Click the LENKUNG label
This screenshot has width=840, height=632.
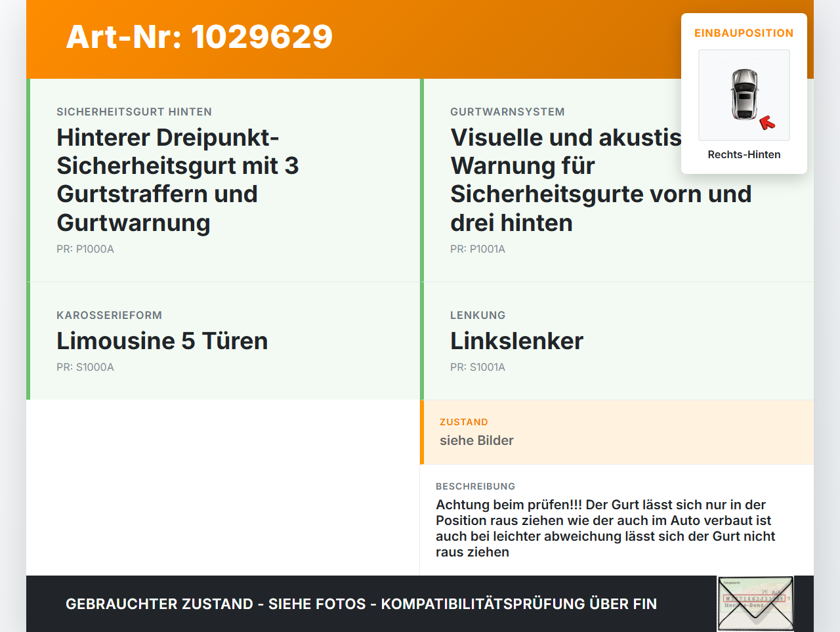click(x=478, y=315)
